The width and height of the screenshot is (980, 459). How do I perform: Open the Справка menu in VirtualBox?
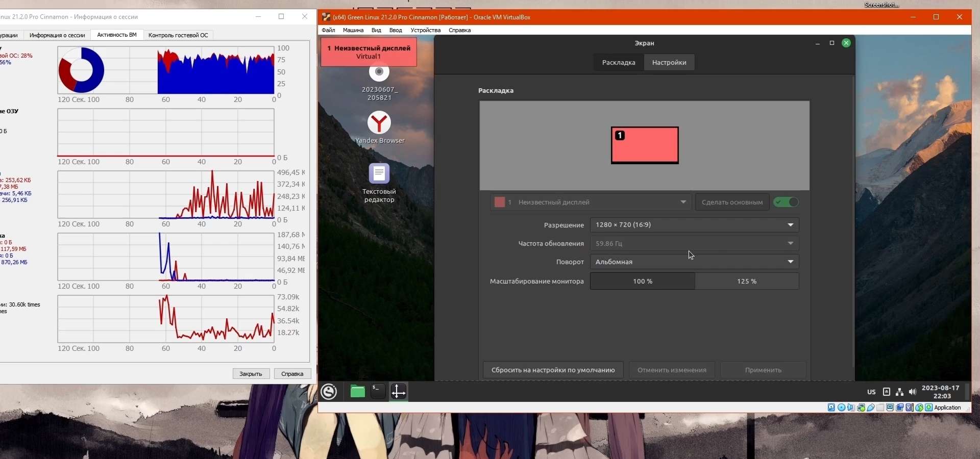tap(459, 30)
